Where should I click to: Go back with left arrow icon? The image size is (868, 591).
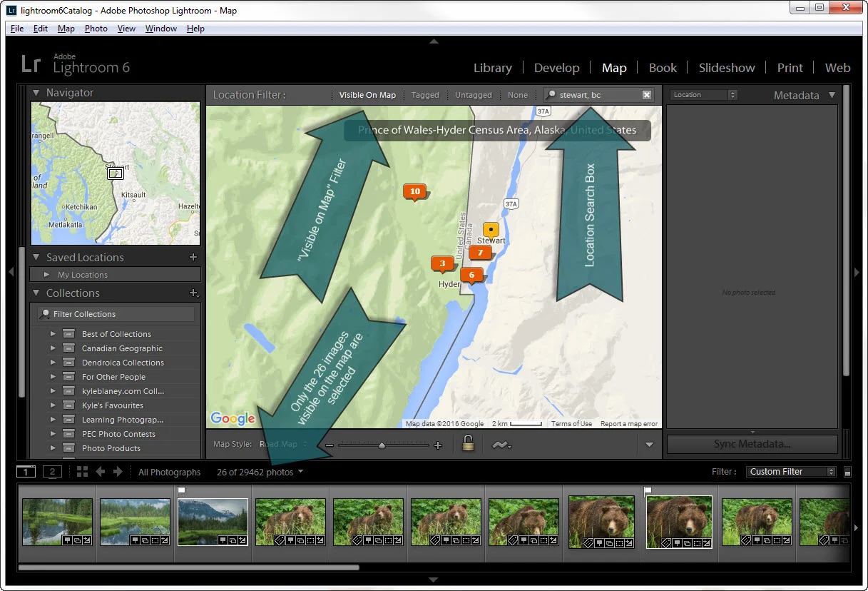[101, 472]
